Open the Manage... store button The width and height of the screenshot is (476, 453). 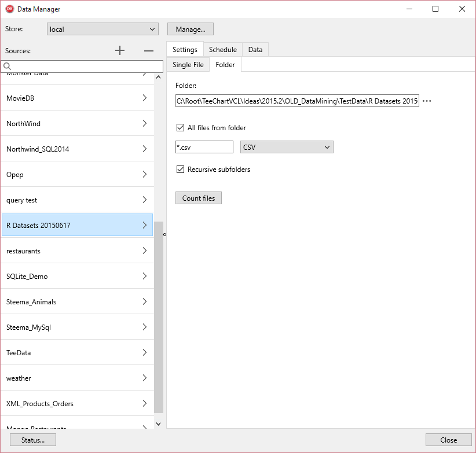191,29
